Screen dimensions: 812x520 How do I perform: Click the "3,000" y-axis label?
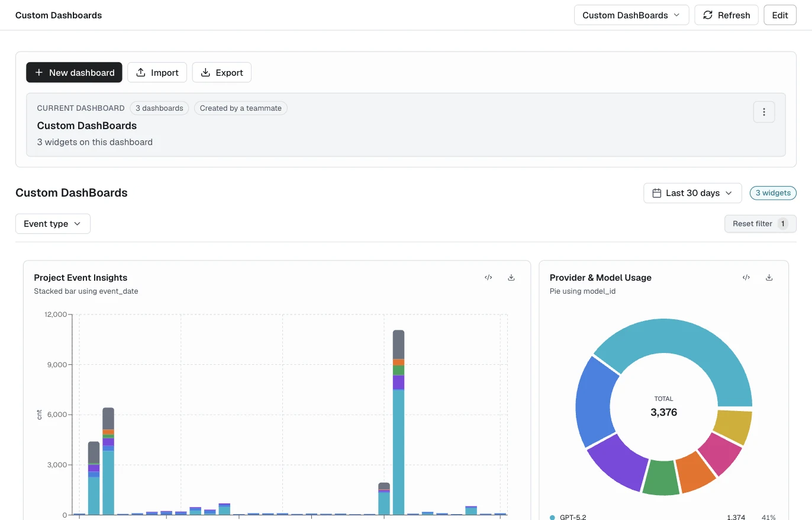pyautogui.click(x=58, y=465)
